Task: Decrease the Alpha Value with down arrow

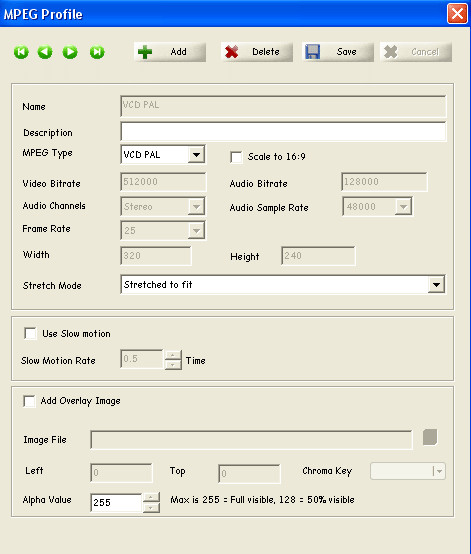Action: (x=151, y=508)
